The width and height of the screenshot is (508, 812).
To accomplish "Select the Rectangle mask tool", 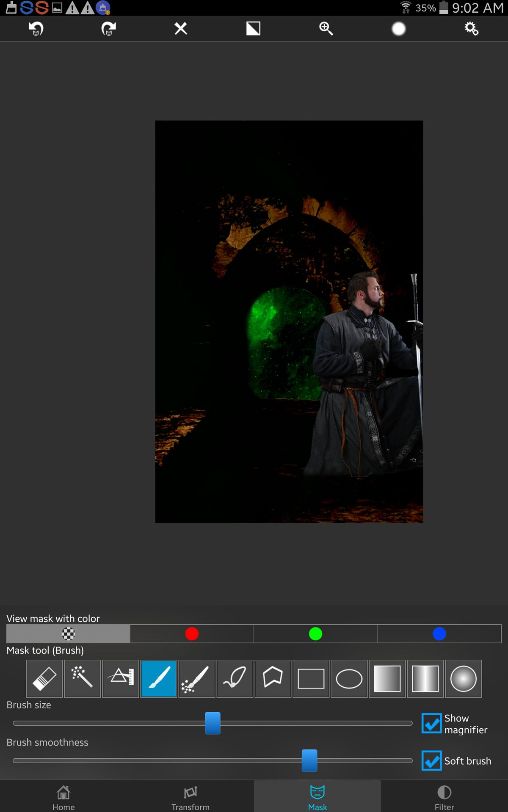I will click(311, 679).
